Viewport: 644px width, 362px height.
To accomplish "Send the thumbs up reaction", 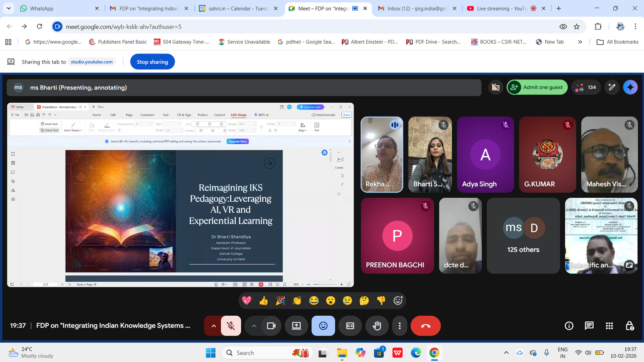I will coord(264,301).
